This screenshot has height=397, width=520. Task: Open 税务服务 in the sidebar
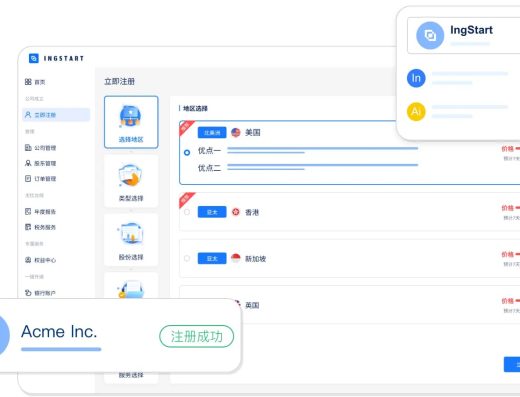click(x=40, y=227)
